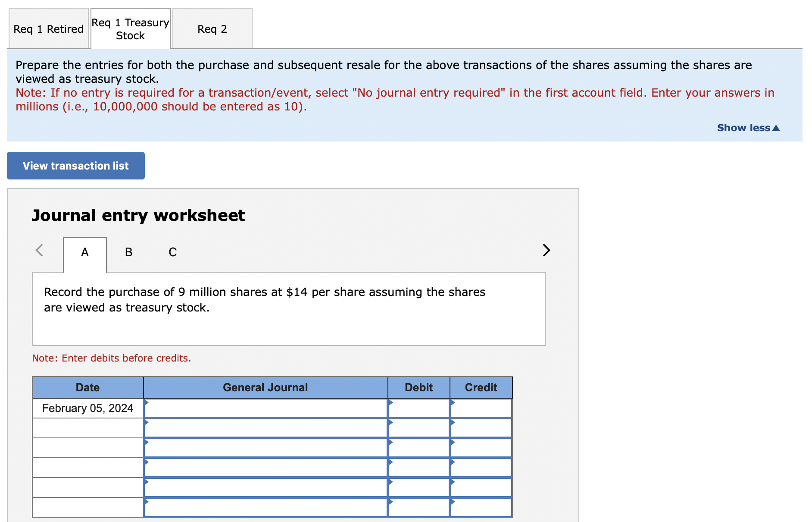This screenshot has height=522, width=812.
Task: Click Credit field in fifth row
Action: pos(481,487)
